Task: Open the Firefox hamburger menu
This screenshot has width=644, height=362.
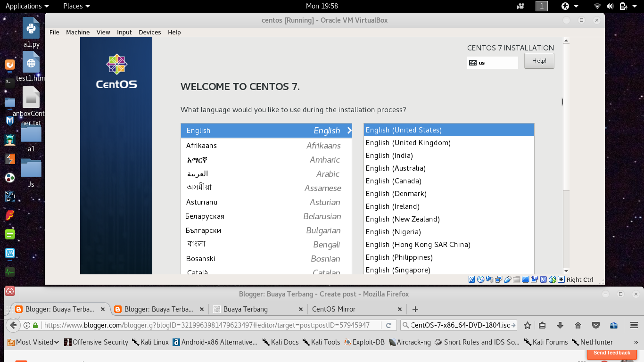Action: [x=634, y=325]
